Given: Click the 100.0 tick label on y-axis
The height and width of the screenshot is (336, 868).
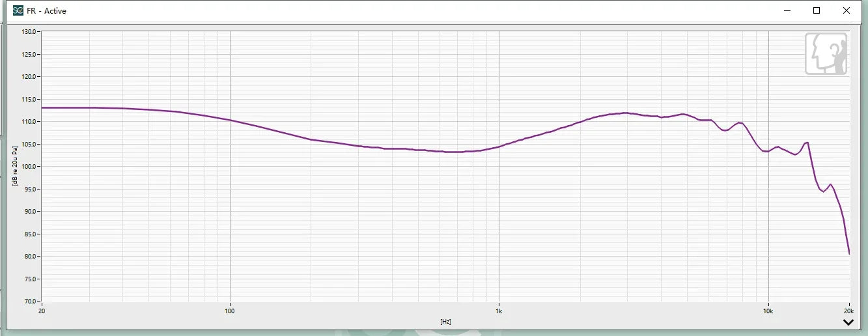Looking at the screenshot, I should (29, 167).
